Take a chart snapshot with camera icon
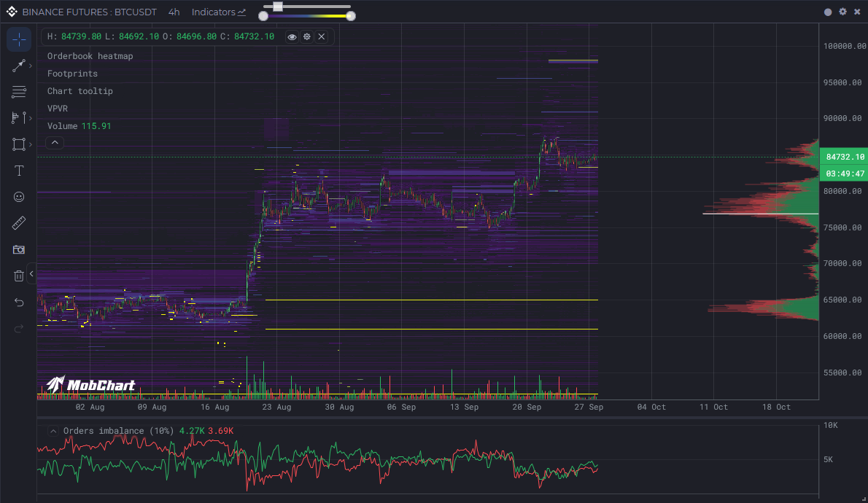Image resolution: width=868 pixels, height=503 pixels. (19, 249)
